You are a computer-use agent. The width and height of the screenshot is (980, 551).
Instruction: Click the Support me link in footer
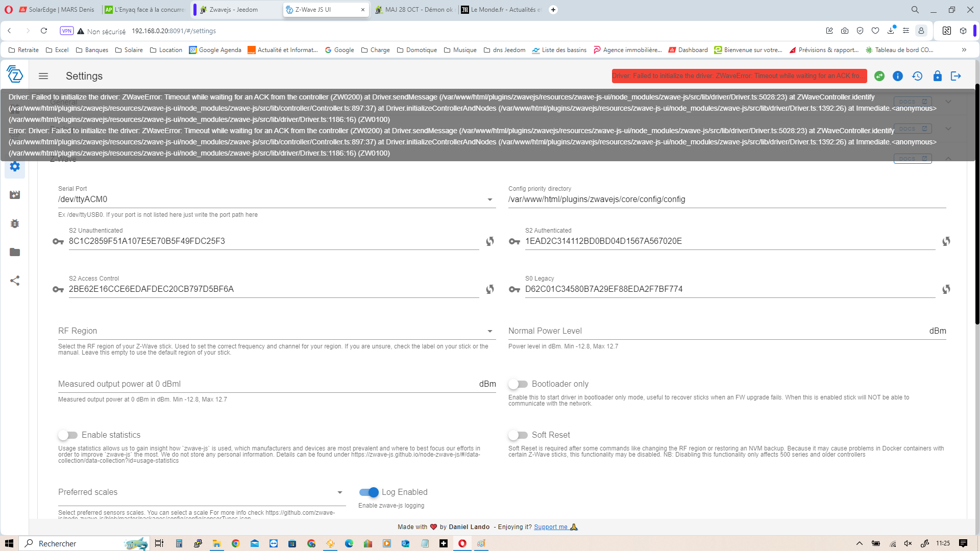point(551,527)
